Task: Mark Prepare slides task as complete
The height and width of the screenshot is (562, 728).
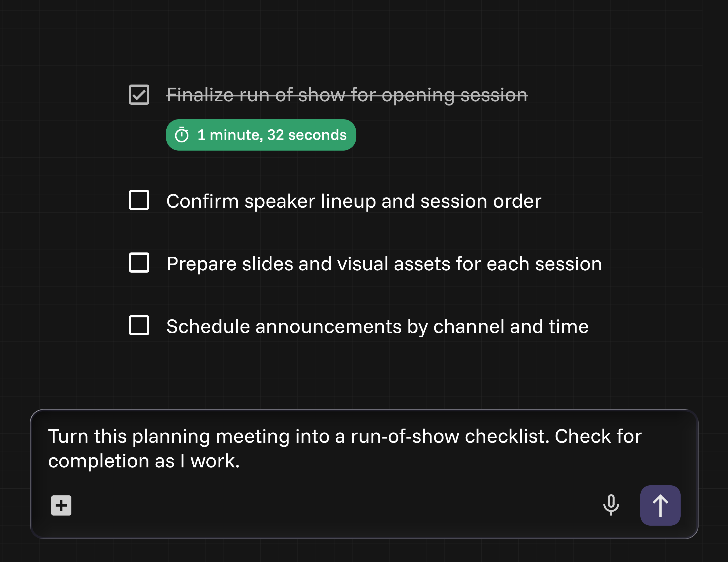Action: pyautogui.click(x=139, y=263)
